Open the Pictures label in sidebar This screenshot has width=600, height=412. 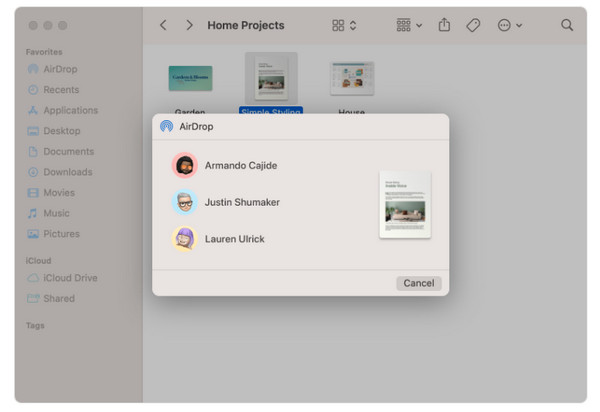click(62, 234)
